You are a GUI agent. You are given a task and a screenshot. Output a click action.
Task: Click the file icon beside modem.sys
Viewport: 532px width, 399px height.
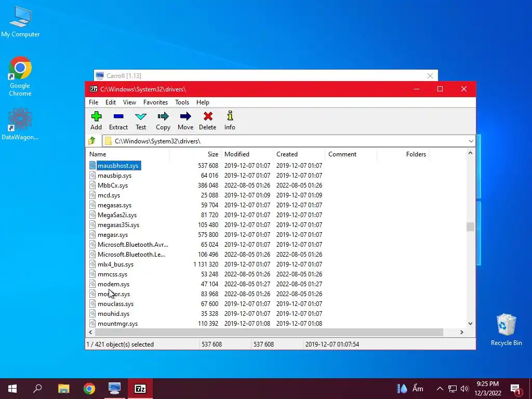tap(92, 284)
